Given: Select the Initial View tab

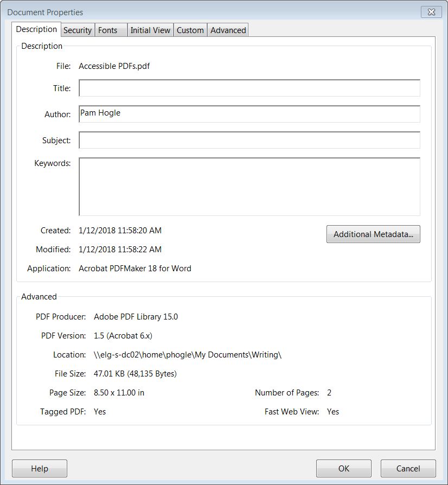Looking at the screenshot, I should point(150,30).
